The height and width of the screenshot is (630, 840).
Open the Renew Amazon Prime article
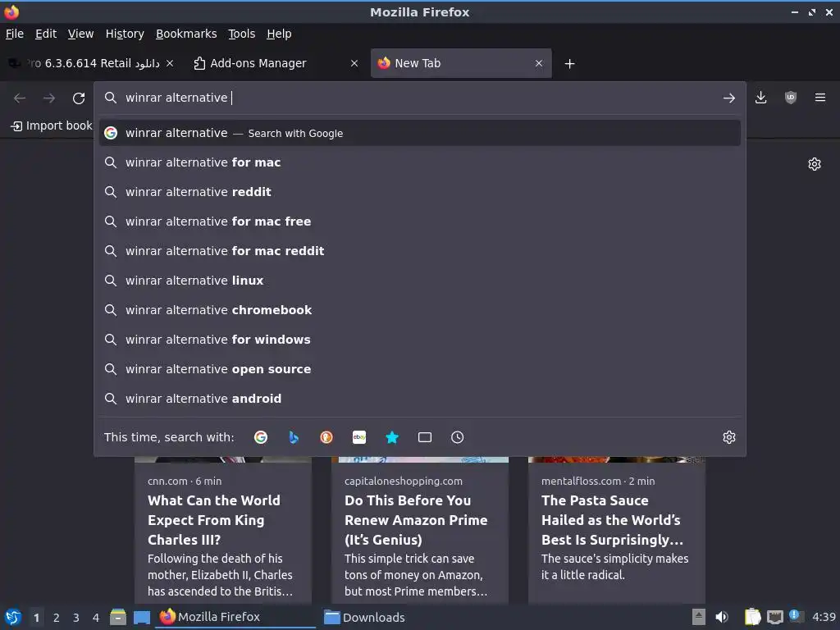419,531
